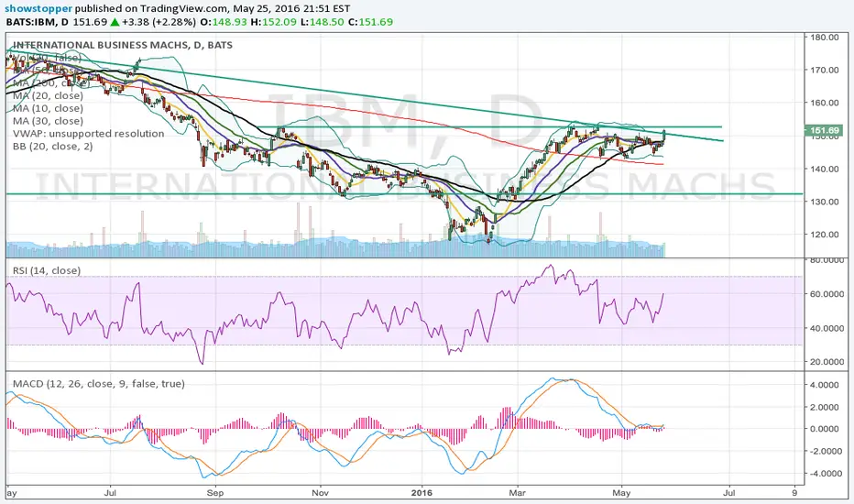This screenshot has width=854, height=504.
Task: Click the 140.00 price axis label
Action: (825, 169)
